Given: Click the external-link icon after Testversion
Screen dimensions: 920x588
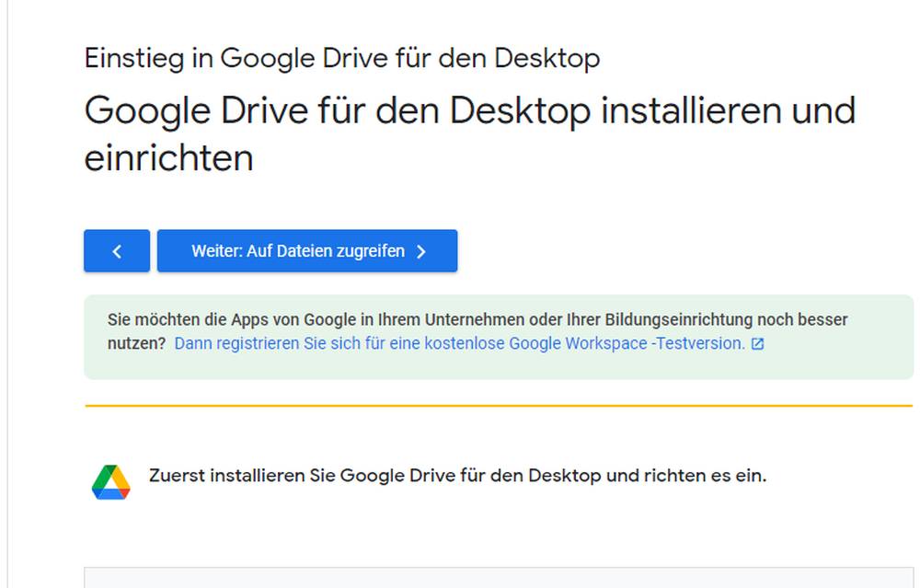Looking at the screenshot, I should (757, 344).
